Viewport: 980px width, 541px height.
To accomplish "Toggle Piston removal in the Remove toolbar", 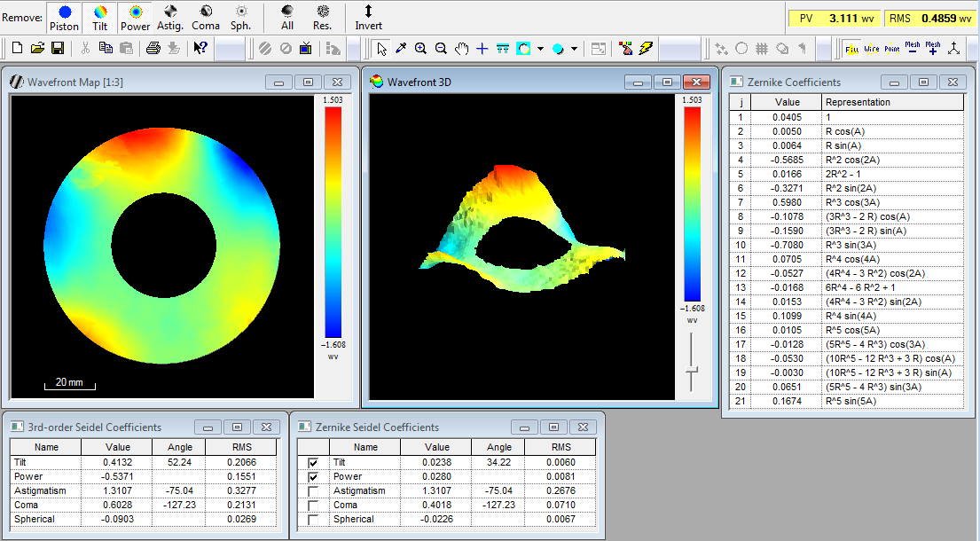I will coord(65,18).
